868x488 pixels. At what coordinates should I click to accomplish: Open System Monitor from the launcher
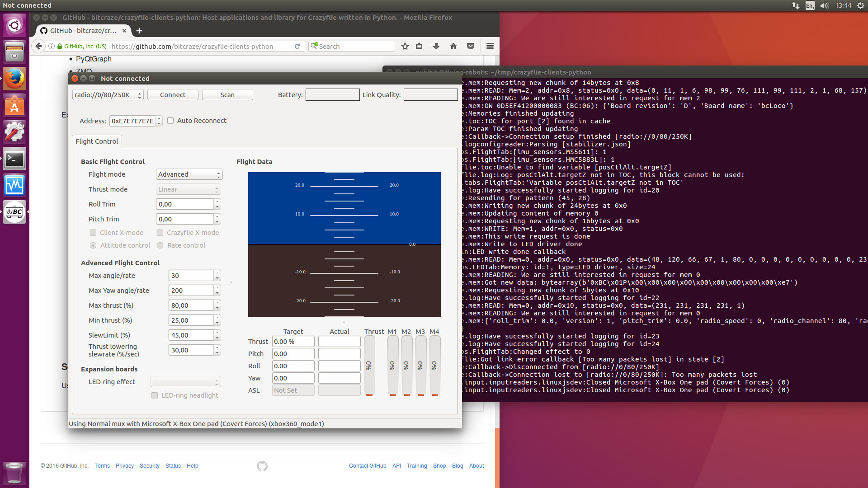click(x=14, y=185)
